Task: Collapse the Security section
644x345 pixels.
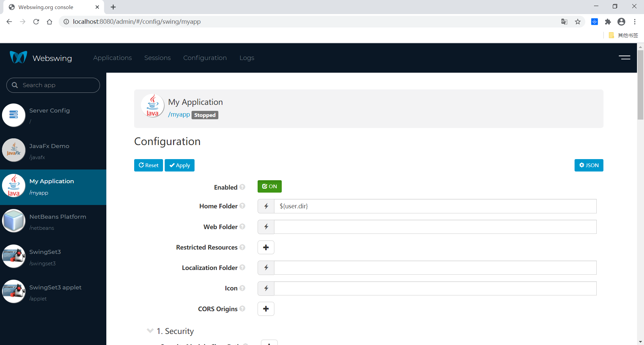Action: pos(150,331)
